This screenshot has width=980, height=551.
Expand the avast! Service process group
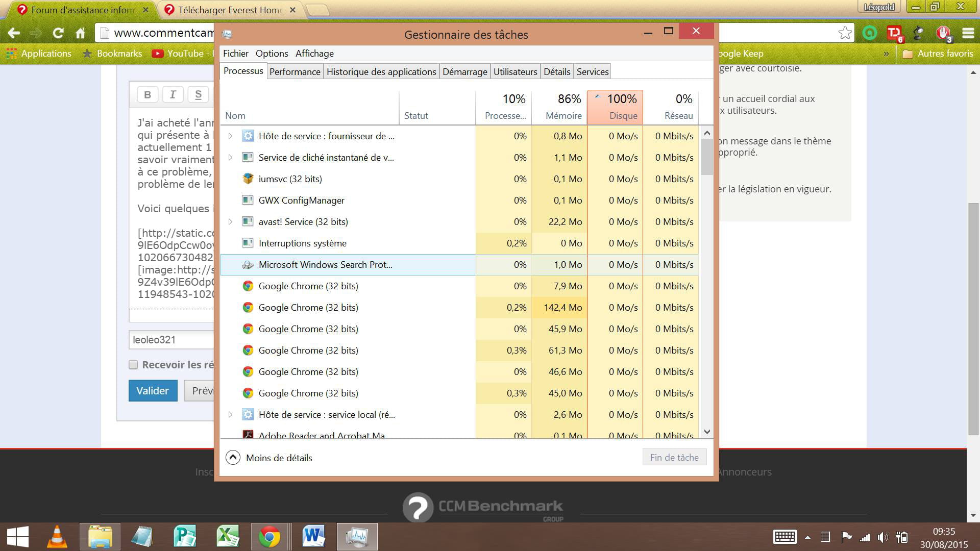[230, 222]
